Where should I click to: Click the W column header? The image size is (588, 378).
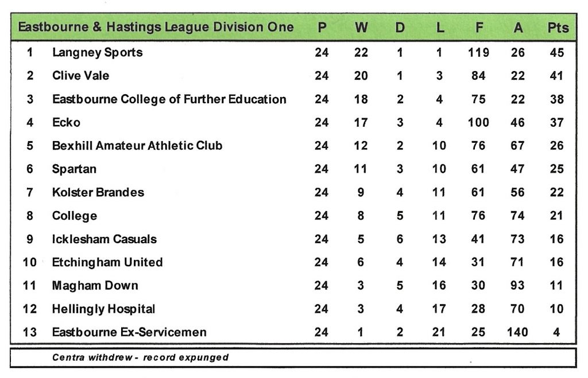361,28
